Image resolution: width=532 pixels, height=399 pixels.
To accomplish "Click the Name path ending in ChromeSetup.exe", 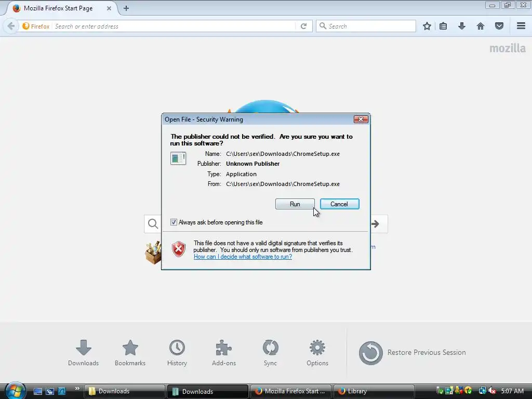I will pyautogui.click(x=283, y=154).
